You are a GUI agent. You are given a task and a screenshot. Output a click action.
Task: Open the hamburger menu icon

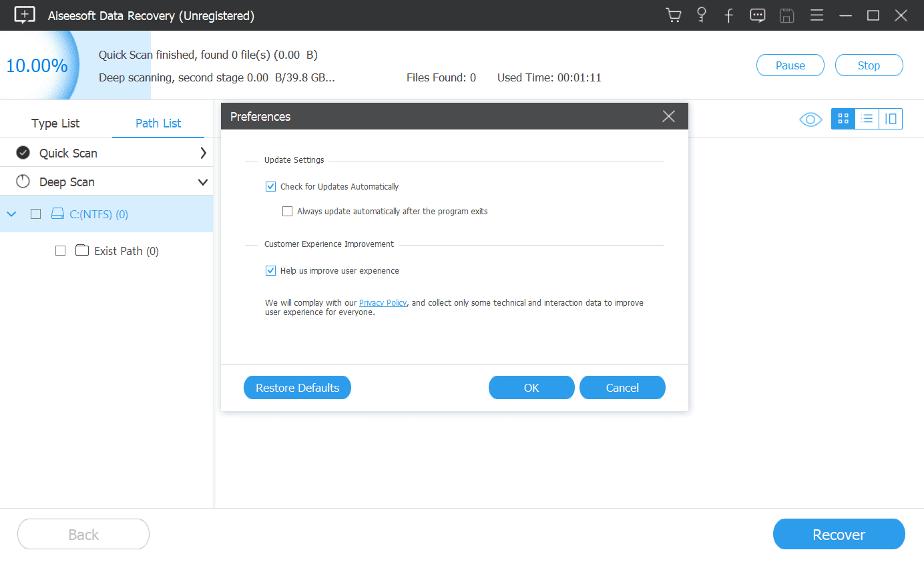(817, 15)
